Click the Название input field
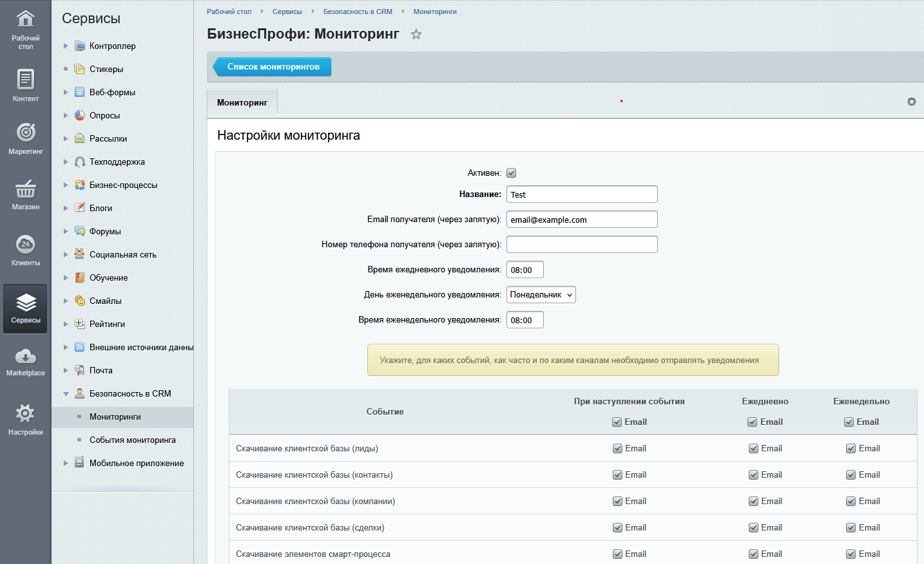The image size is (924, 564). [582, 194]
